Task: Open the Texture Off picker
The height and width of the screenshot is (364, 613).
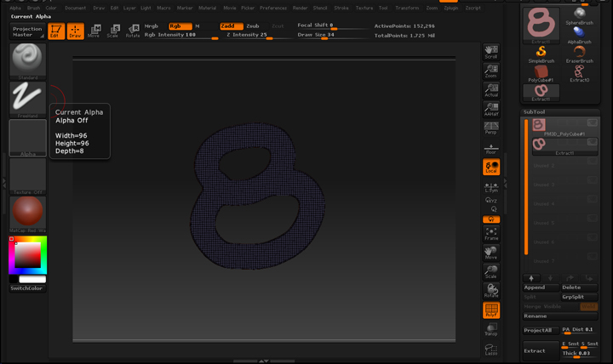Action: point(27,176)
